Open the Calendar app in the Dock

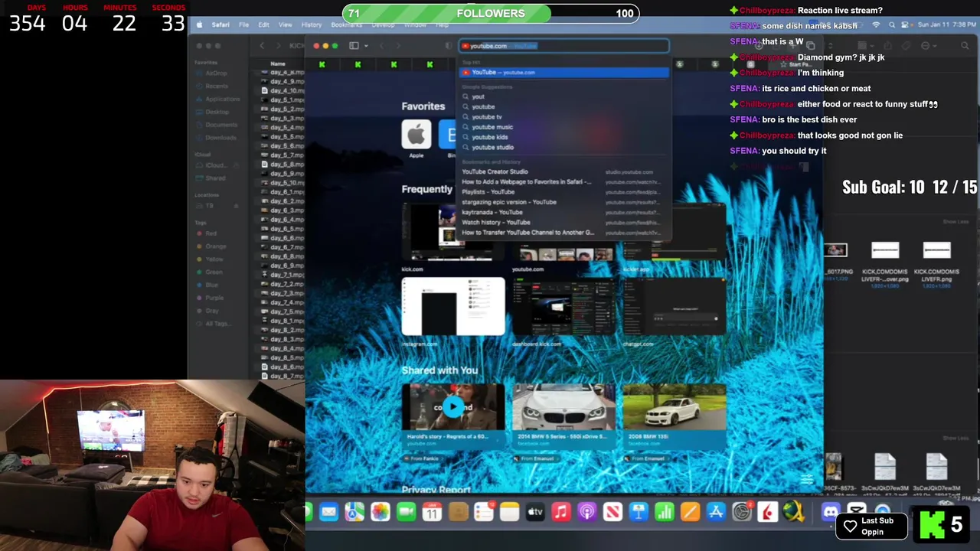[x=433, y=512]
